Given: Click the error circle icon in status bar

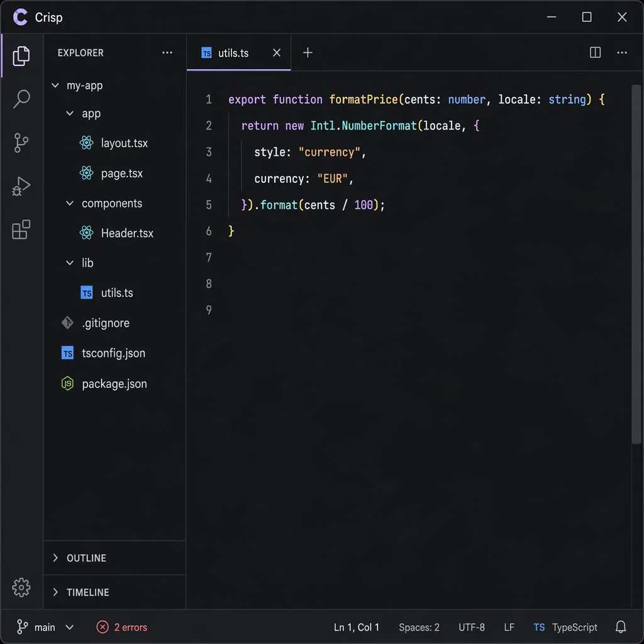Looking at the screenshot, I should [103, 627].
